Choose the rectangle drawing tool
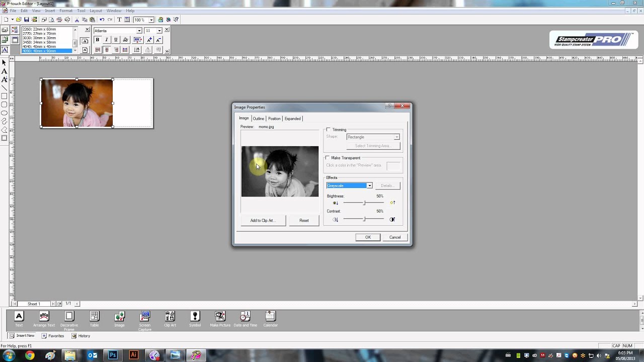The image size is (644, 362). (4, 96)
